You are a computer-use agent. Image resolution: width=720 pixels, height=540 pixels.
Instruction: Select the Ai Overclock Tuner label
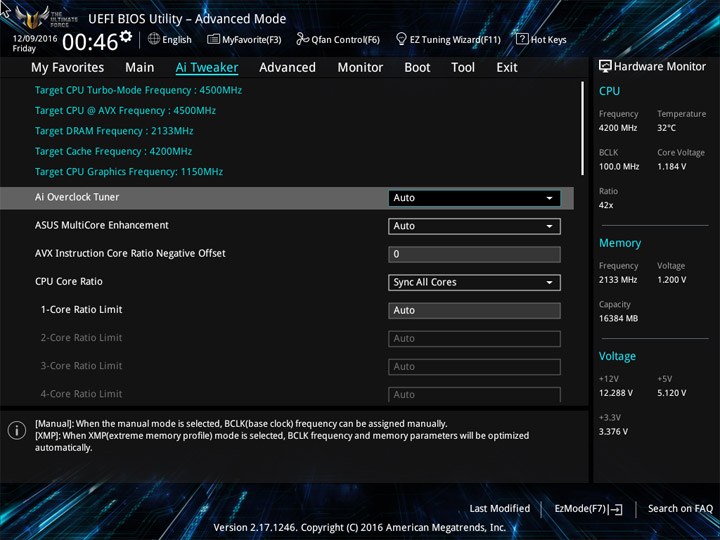coord(77,197)
